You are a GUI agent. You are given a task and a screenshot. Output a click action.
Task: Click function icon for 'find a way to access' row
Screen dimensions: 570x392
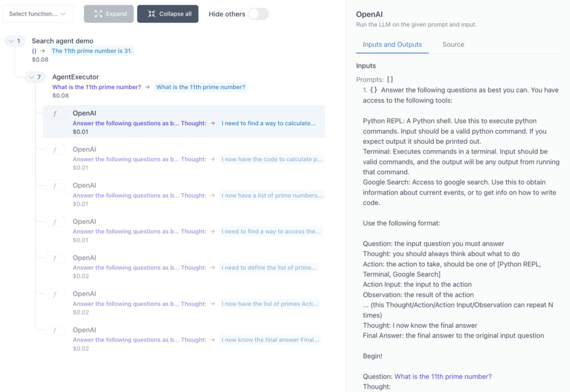pyautogui.click(x=55, y=222)
